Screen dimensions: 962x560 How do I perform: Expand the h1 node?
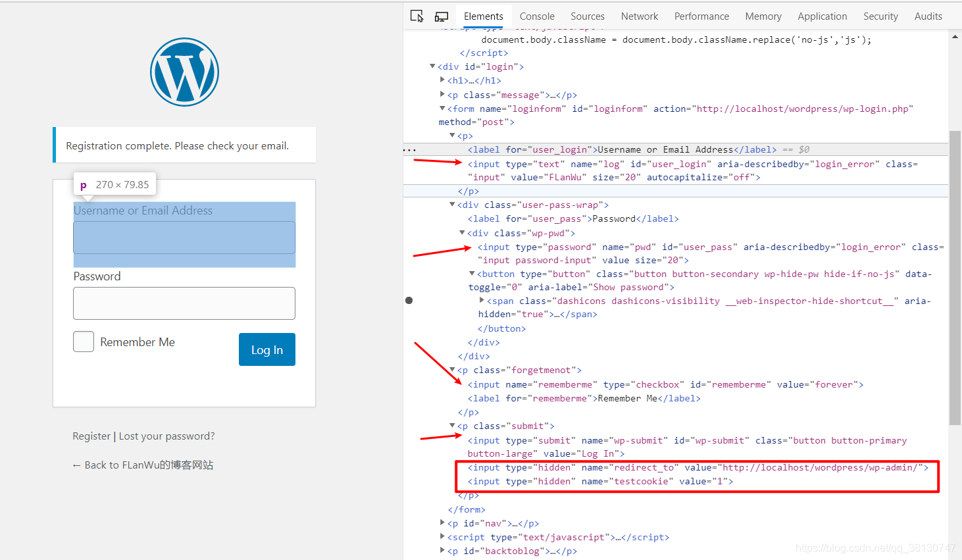click(x=442, y=80)
